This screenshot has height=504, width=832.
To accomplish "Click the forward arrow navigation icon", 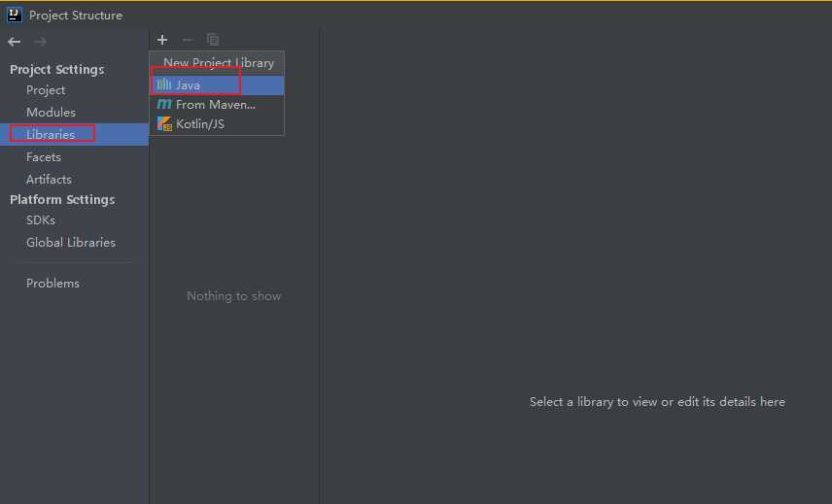I will coord(40,42).
